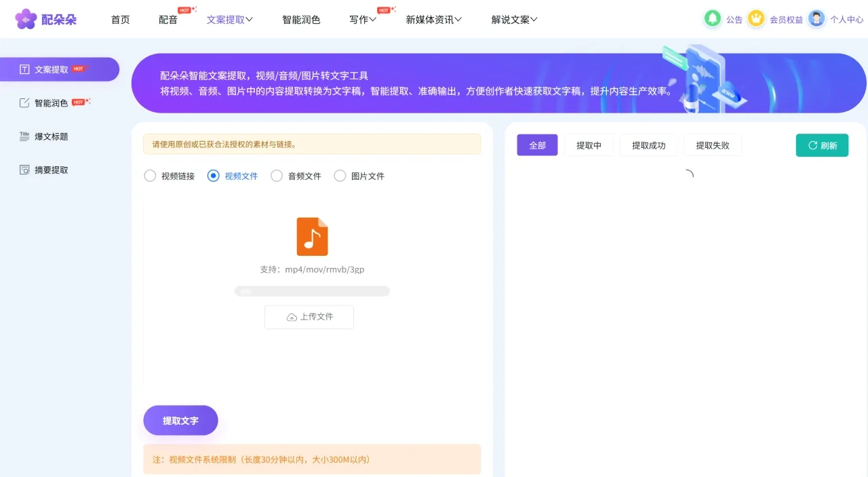Click the 智能润色 sidebar pencil icon
This screenshot has width=868, height=477.
tap(24, 102)
